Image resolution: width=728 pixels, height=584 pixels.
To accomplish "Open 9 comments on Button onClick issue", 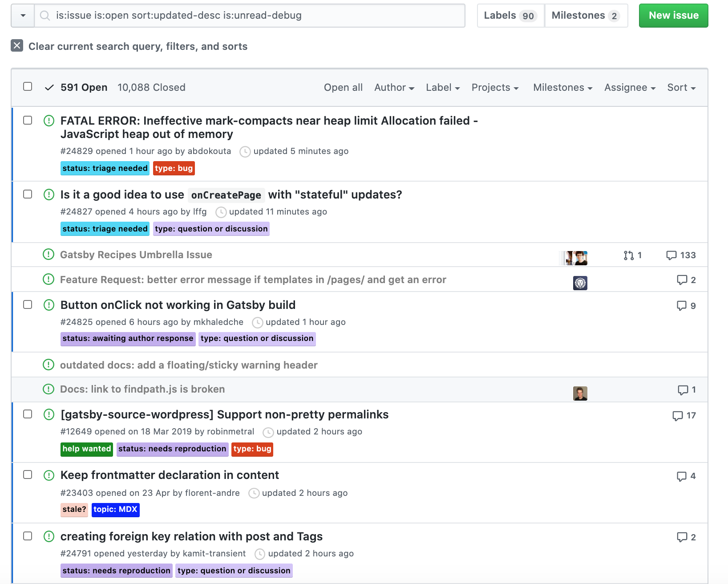I will pos(686,306).
